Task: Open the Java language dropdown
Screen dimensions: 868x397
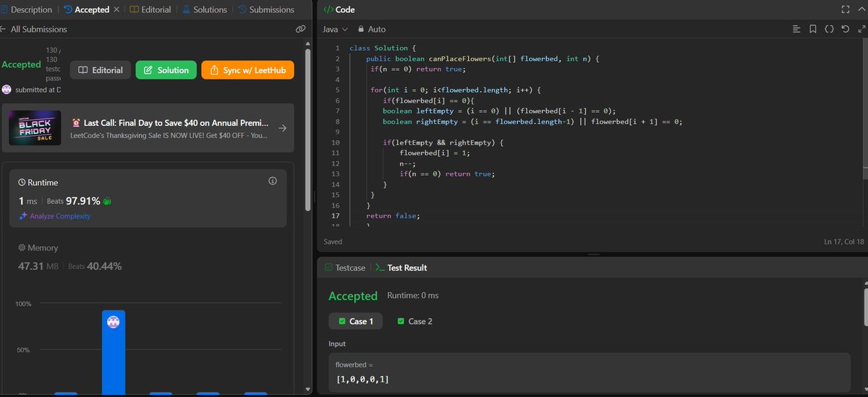Action: click(x=335, y=29)
